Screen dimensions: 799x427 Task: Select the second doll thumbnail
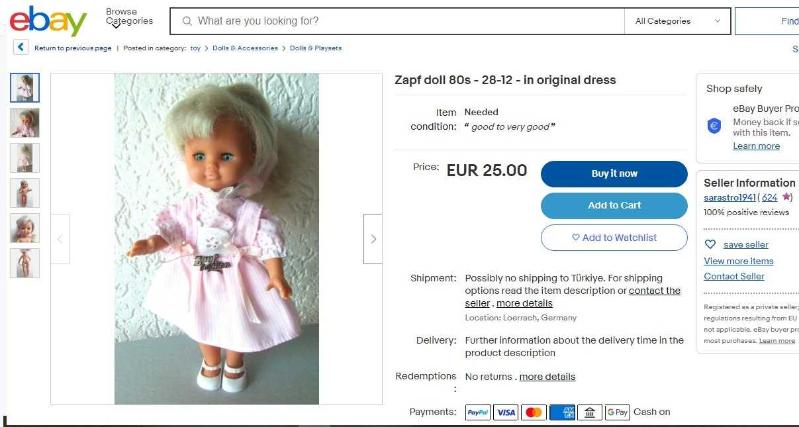24,123
